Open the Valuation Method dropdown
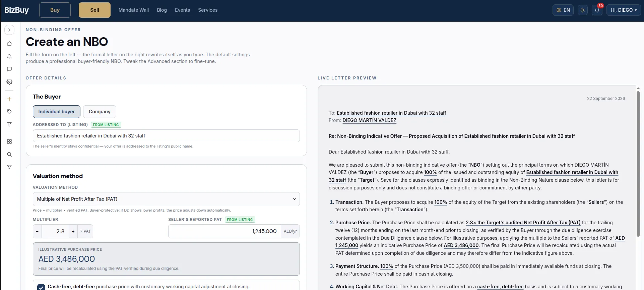This screenshot has height=290, width=644. tap(166, 199)
